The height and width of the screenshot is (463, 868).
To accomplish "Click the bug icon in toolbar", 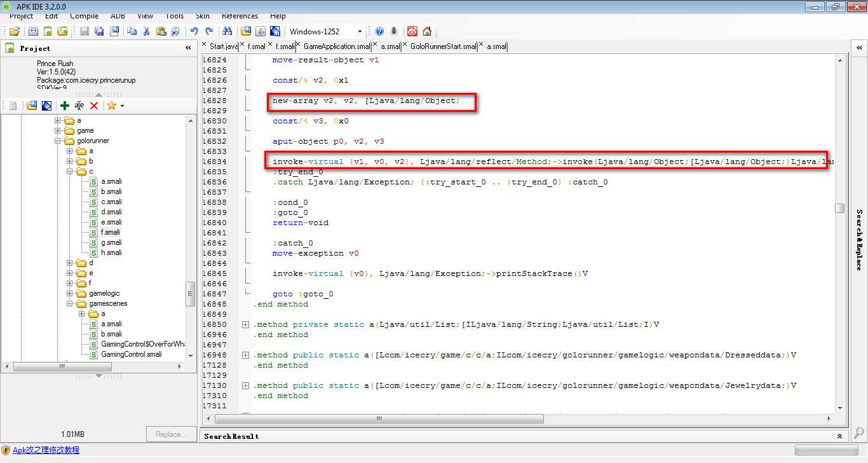I will pos(394,31).
